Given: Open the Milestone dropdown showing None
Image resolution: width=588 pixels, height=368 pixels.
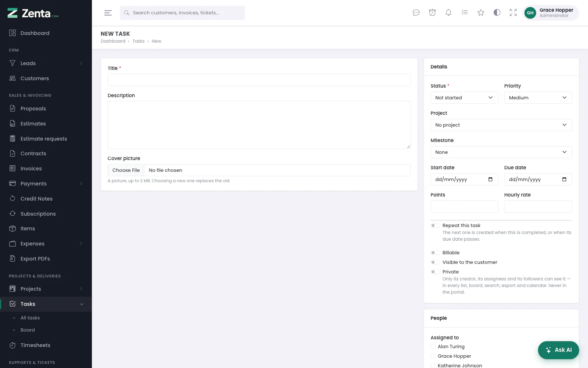Looking at the screenshot, I should (x=501, y=152).
